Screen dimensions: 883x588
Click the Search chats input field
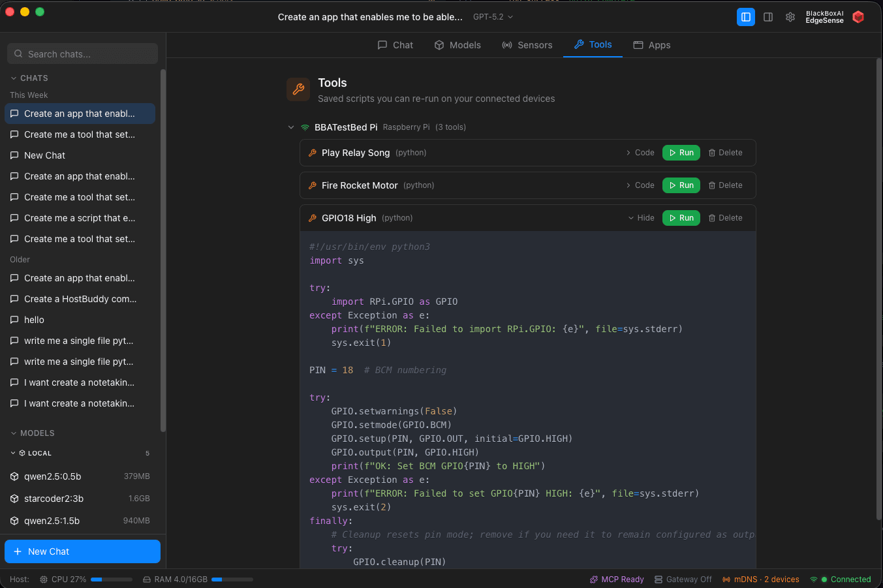(82, 53)
